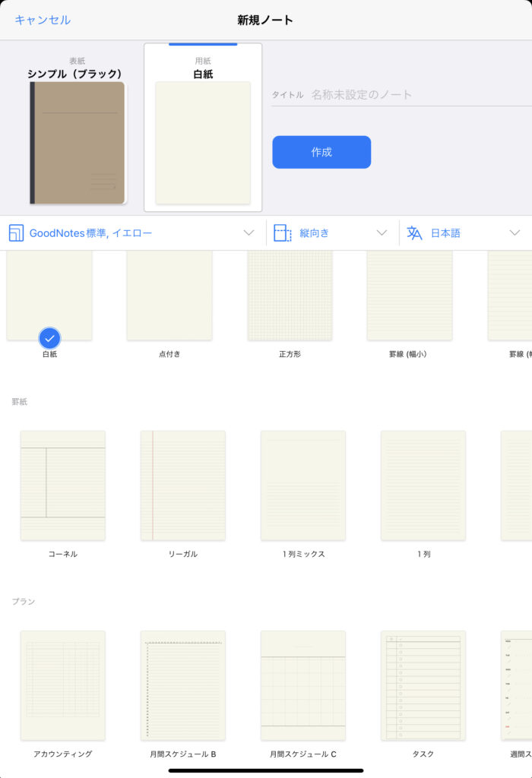Expand the chevron next to 日本語
532x778 pixels.
pyautogui.click(x=515, y=232)
